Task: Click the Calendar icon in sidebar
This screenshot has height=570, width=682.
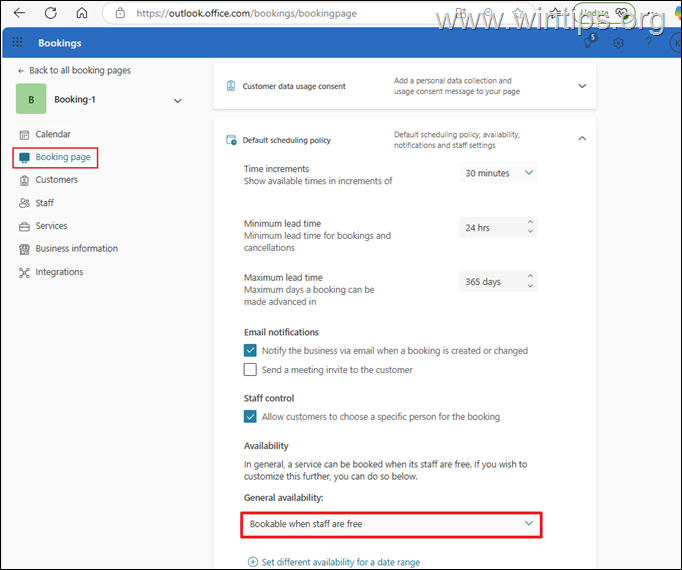Action: click(x=24, y=134)
